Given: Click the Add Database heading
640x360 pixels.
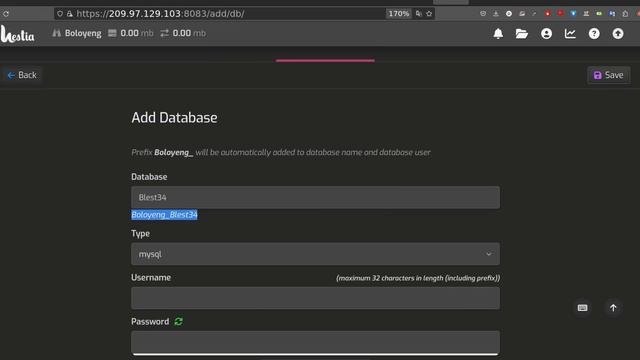Looking at the screenshot, I should click(174, 118).
